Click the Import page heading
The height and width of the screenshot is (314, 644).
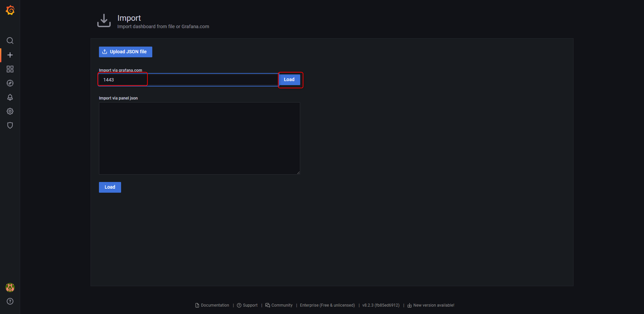[x=129, y=18]
